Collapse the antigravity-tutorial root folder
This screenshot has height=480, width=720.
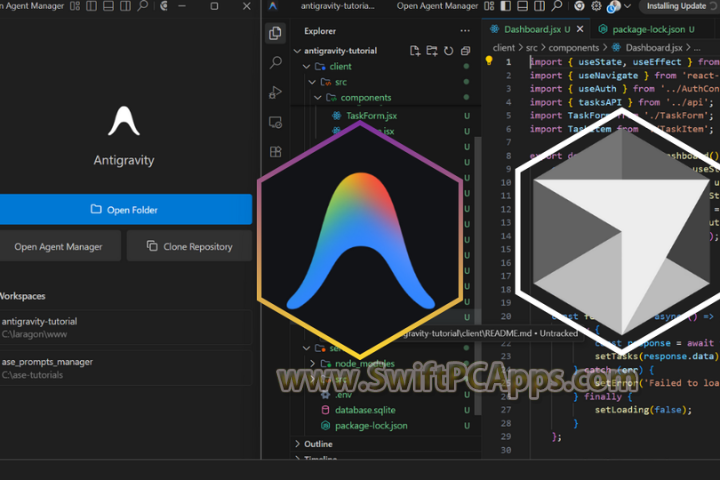297,51
